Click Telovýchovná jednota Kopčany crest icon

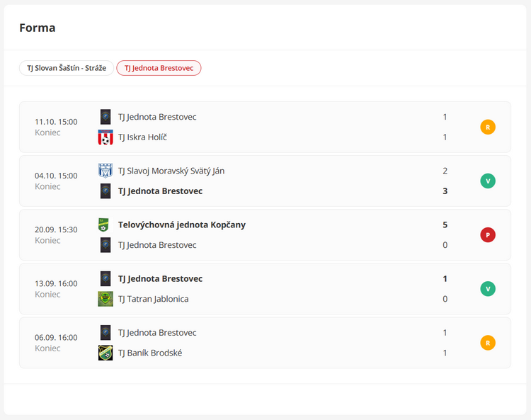(x=103, y=225)
